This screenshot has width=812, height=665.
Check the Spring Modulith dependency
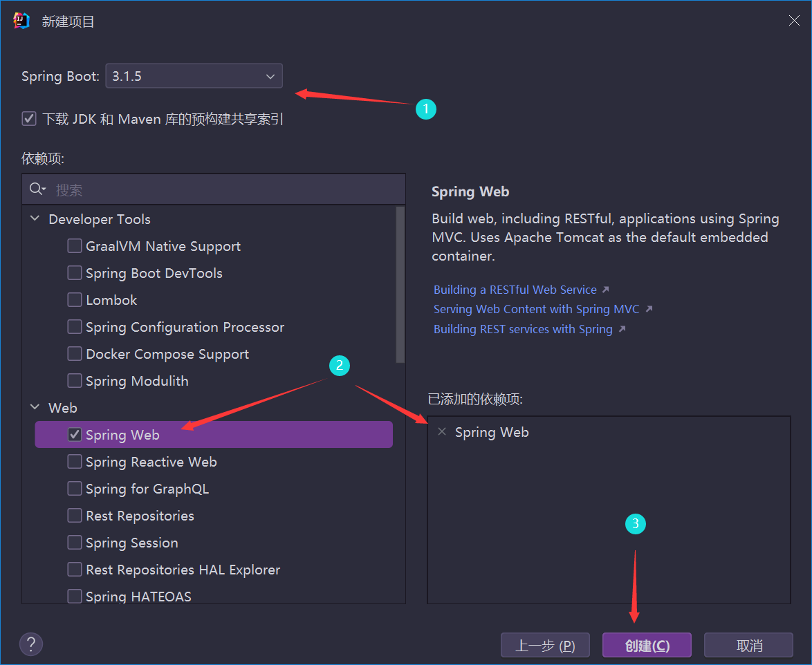[x=75, y=380]
